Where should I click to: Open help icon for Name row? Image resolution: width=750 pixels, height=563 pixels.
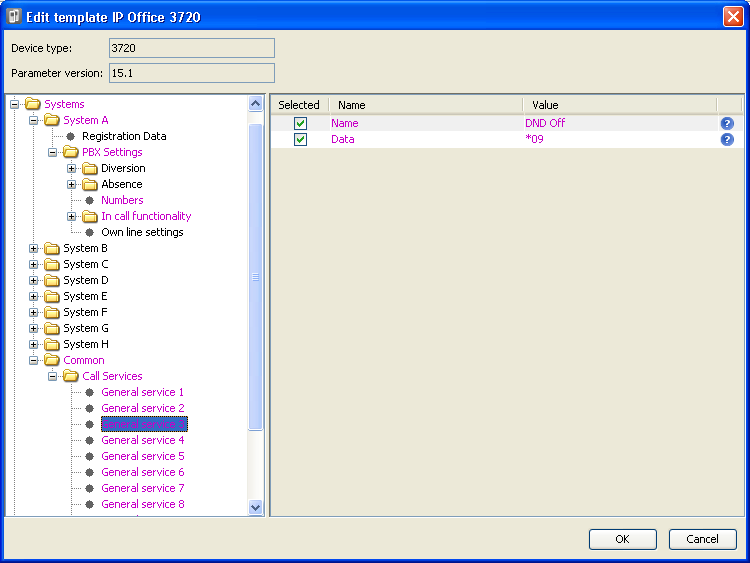727,123
